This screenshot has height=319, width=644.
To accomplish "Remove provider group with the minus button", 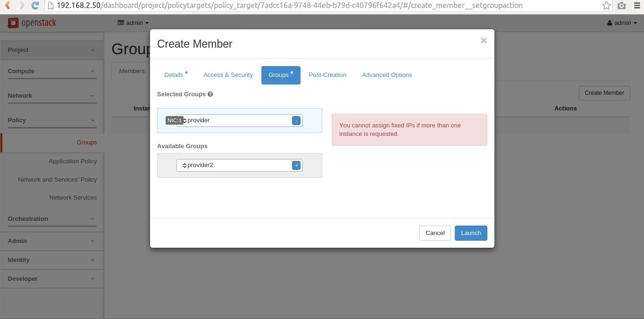I will pos(296,121).
